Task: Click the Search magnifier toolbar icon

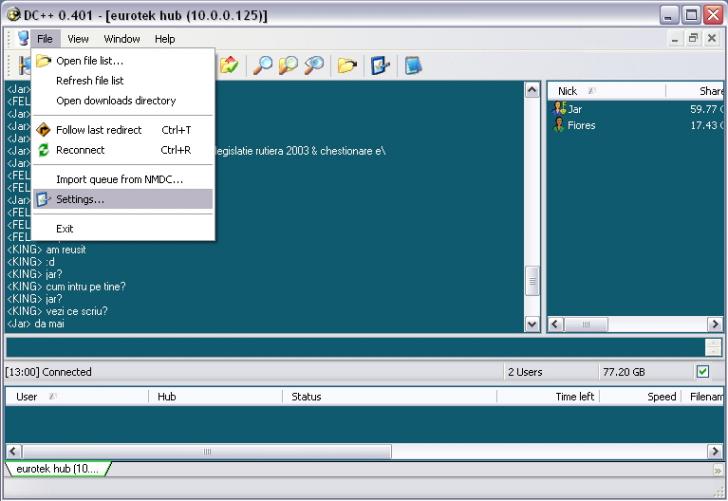Action: pos(261,66)
